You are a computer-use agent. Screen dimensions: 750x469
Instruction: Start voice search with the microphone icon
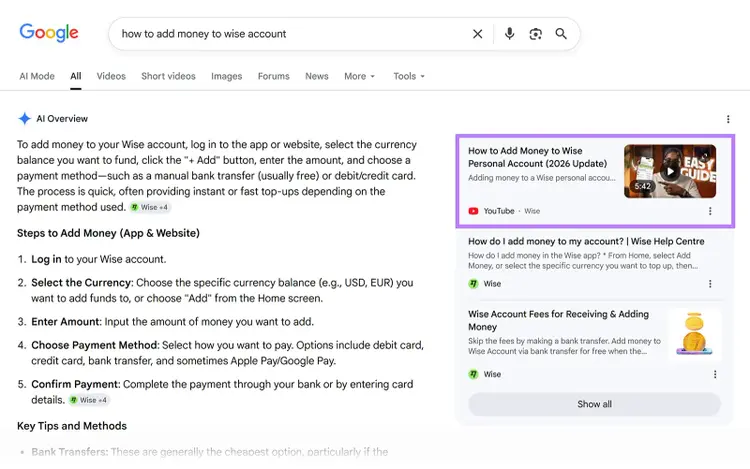(509, 33)
